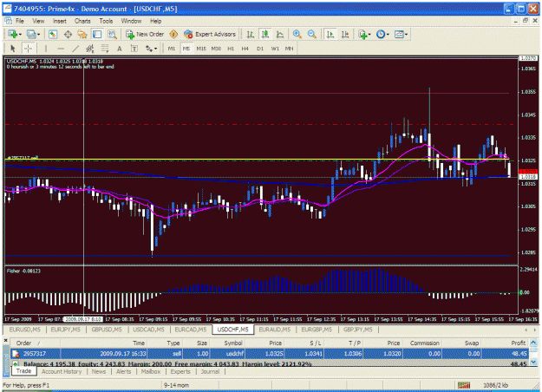Switch timeframe to MN

[x=290, y=49]
